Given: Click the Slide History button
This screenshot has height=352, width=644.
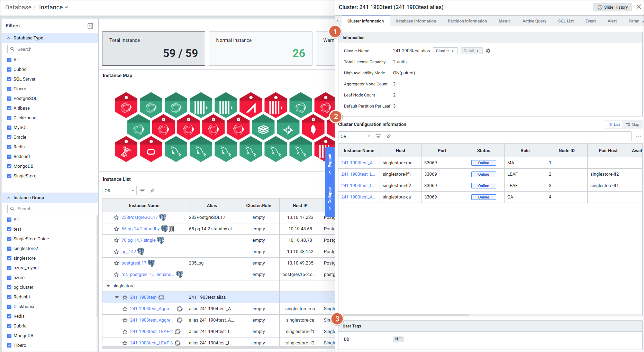Looking at the screenshot, I should pos(612,7).
